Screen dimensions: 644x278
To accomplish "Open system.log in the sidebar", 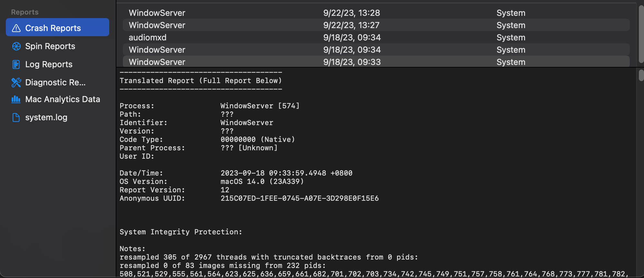I will (x=58, y=117).
